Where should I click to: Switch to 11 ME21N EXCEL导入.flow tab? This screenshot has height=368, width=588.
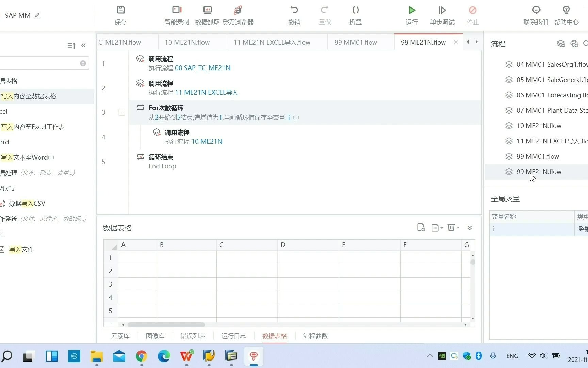[272, 42]
